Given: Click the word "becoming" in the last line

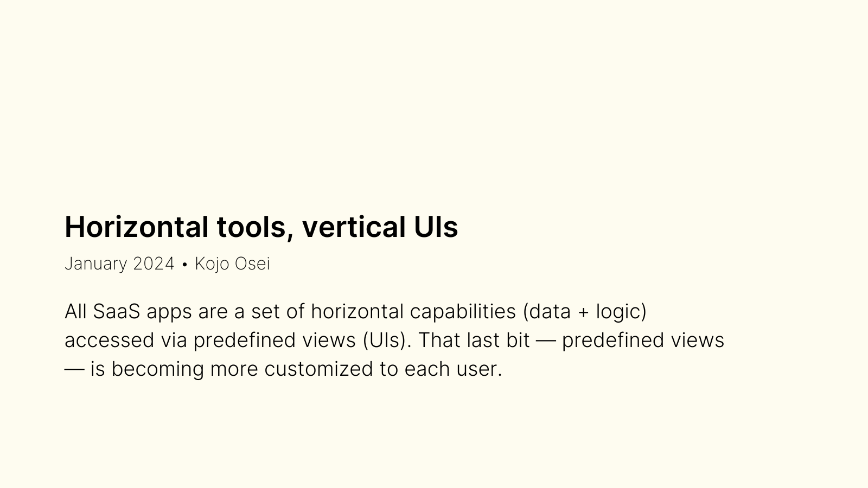Looking at the screenshot, I should [x=158, y=369].
